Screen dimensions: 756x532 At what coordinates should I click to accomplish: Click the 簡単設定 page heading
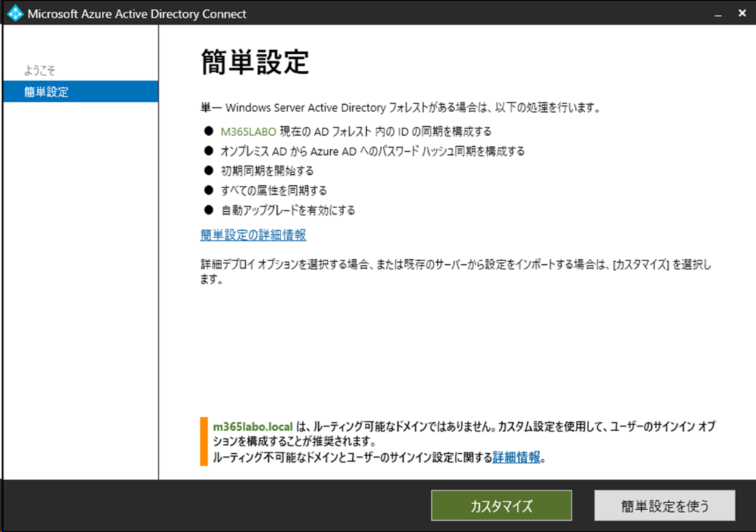pos(255,62)
